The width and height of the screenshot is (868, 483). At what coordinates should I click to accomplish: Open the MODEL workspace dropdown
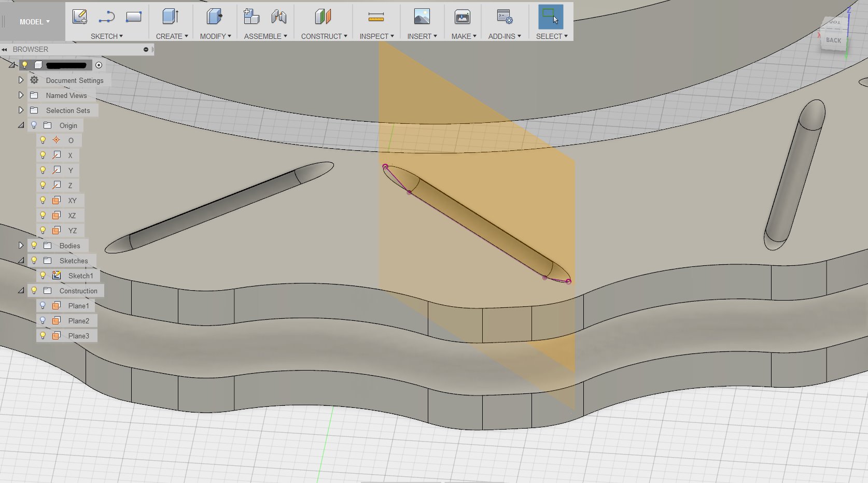tap(34, 22)
